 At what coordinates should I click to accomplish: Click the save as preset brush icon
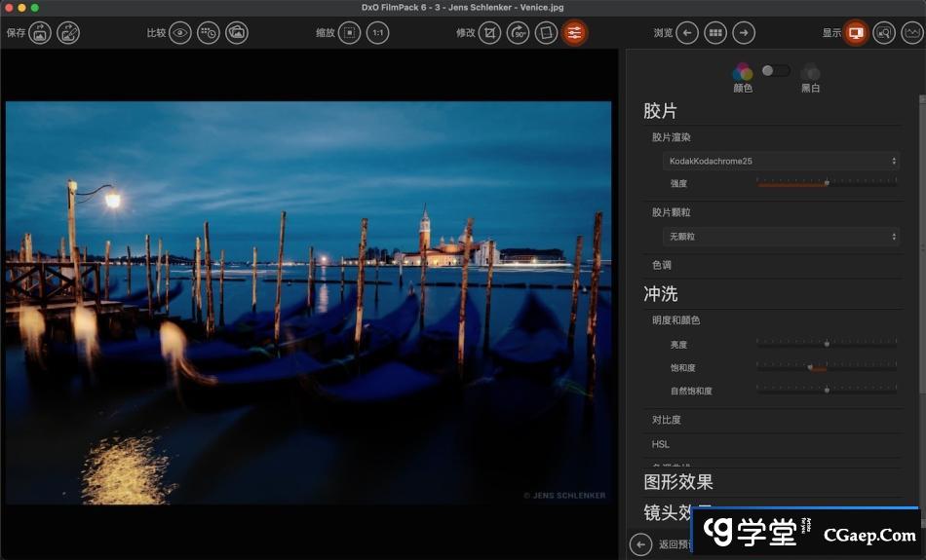tap(68, 32)
